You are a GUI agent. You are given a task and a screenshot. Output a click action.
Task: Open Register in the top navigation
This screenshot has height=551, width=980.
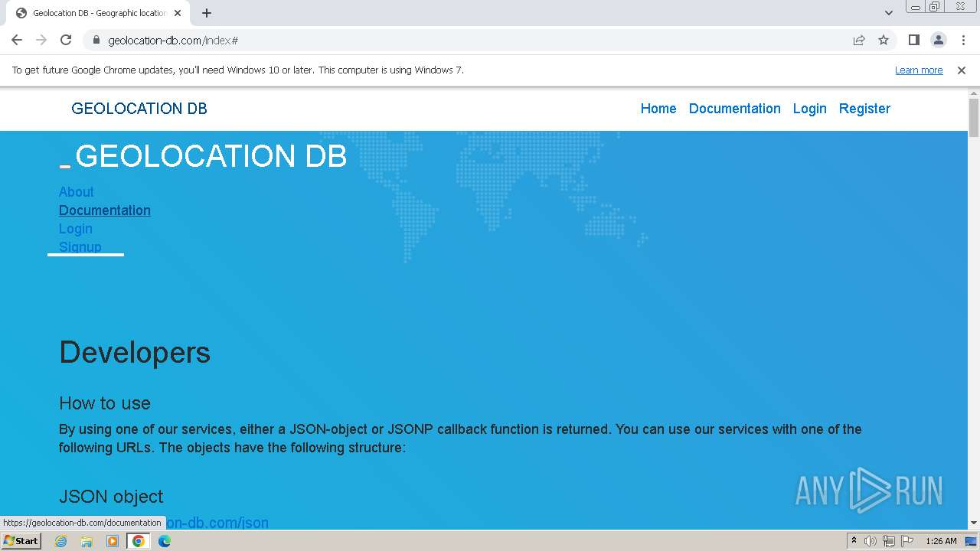click(x=864, y=109)
